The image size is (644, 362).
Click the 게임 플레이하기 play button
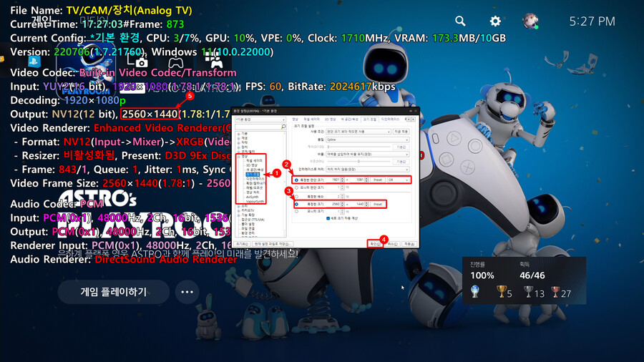[x=114, y=292]
